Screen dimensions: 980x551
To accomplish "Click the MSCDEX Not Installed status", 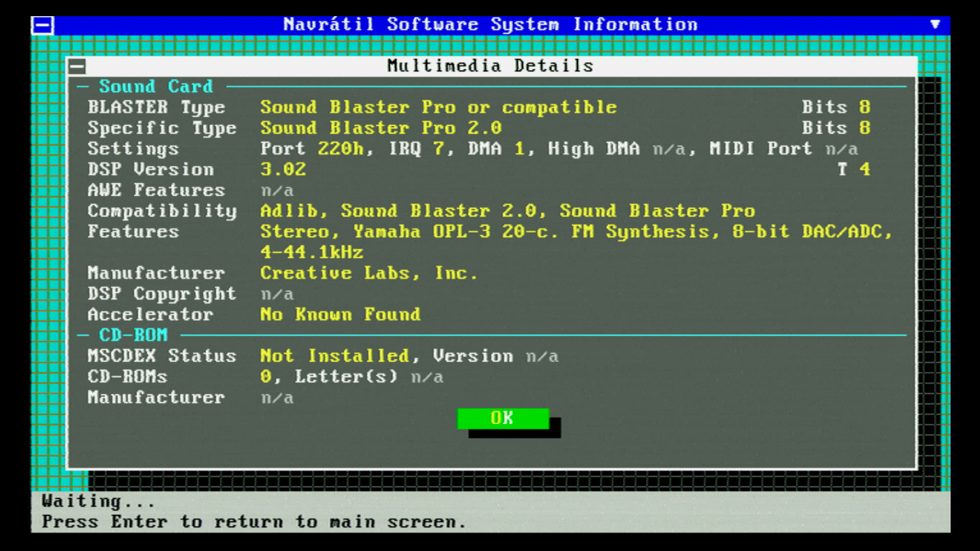I will pyautogui.click(x=334, y=356).
